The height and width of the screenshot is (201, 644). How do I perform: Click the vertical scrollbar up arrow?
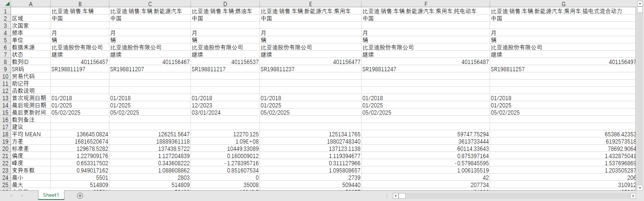click(640, 3)
